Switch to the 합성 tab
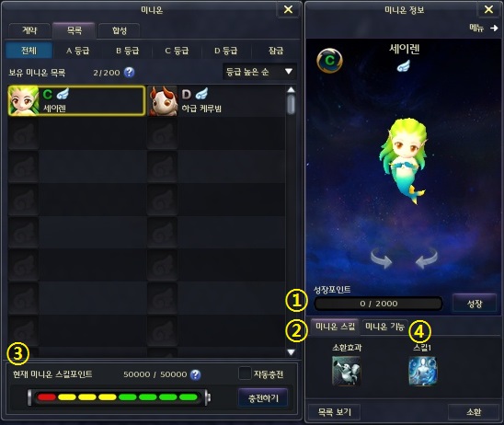Image resolution: width=504 pixels, height=425 pixels. [120, 30]
